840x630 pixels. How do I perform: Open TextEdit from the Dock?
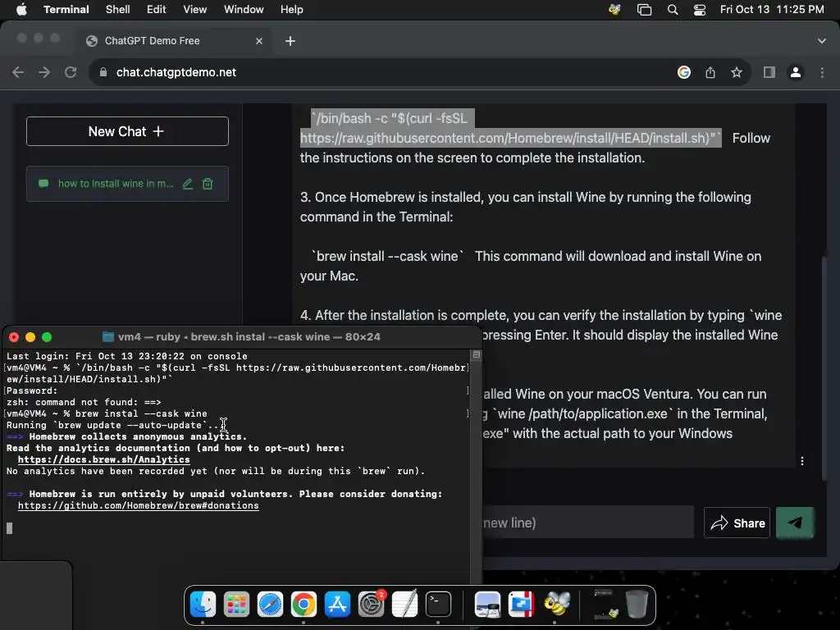pyautogui.click(x=404, y=605)
